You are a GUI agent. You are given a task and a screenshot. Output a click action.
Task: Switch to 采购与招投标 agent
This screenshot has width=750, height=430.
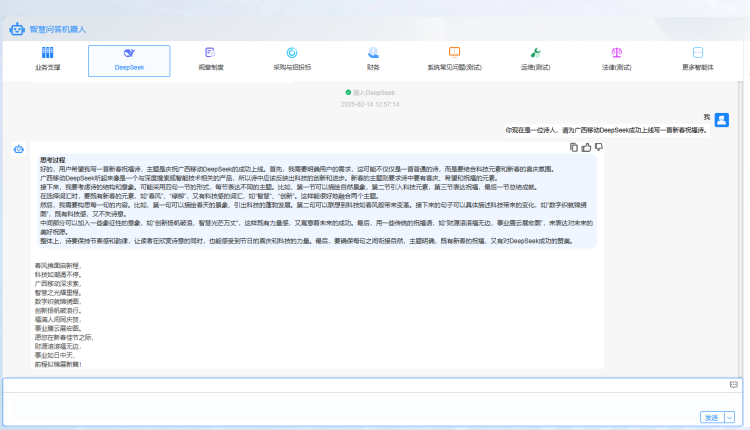click(292, 60)
